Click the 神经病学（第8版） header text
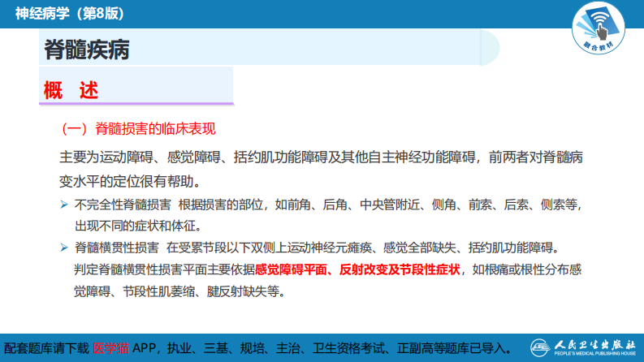This screenshot has width=644, height=362. (x=70, y=14)
